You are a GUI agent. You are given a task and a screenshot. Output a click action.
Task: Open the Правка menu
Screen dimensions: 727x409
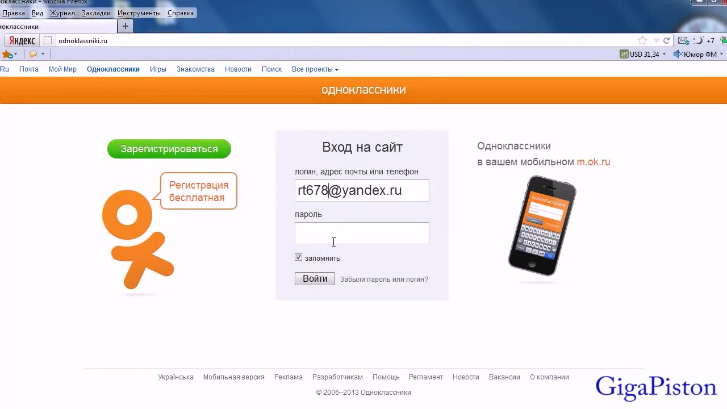point(13,13)
